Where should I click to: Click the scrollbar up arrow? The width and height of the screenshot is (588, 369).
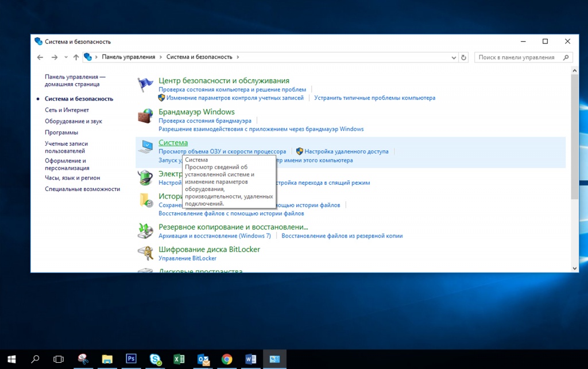(574, 71)
